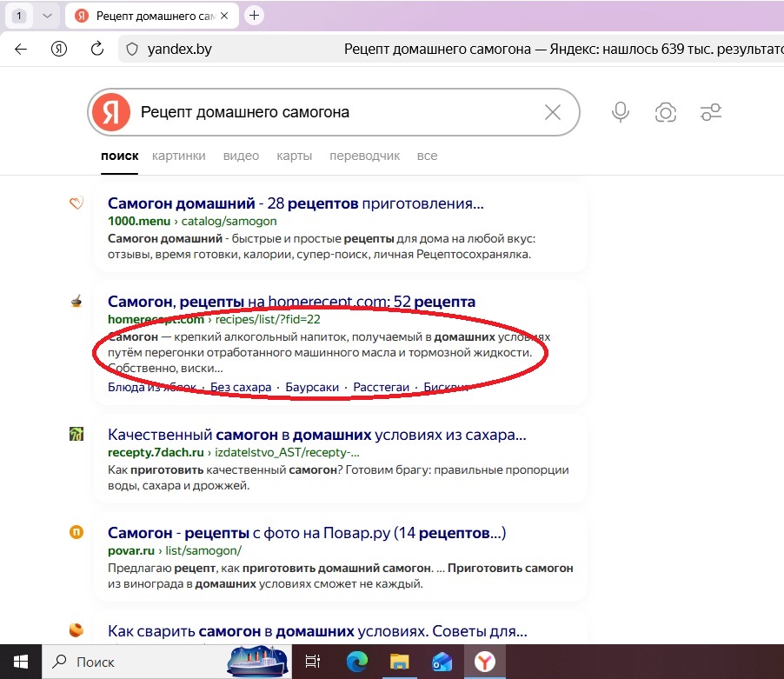Clear the search query with X
784x679 pixels.
[x=553, y=112]
